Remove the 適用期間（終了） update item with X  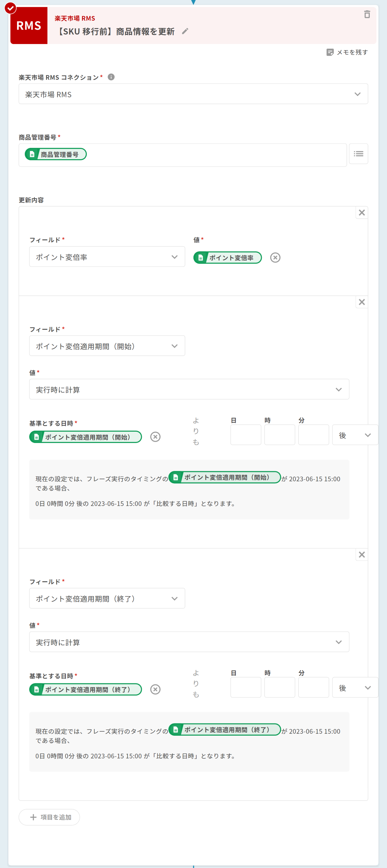pyautogui.click(x=361, y=555)
